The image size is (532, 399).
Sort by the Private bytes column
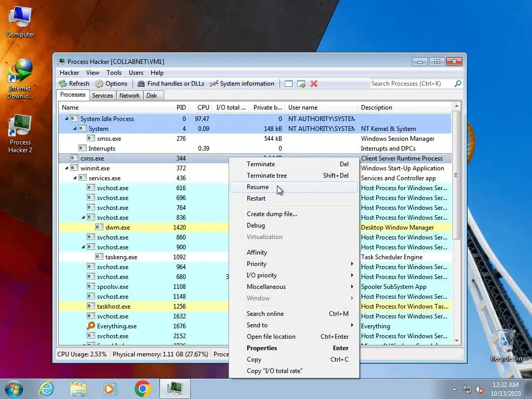point(267,108)
